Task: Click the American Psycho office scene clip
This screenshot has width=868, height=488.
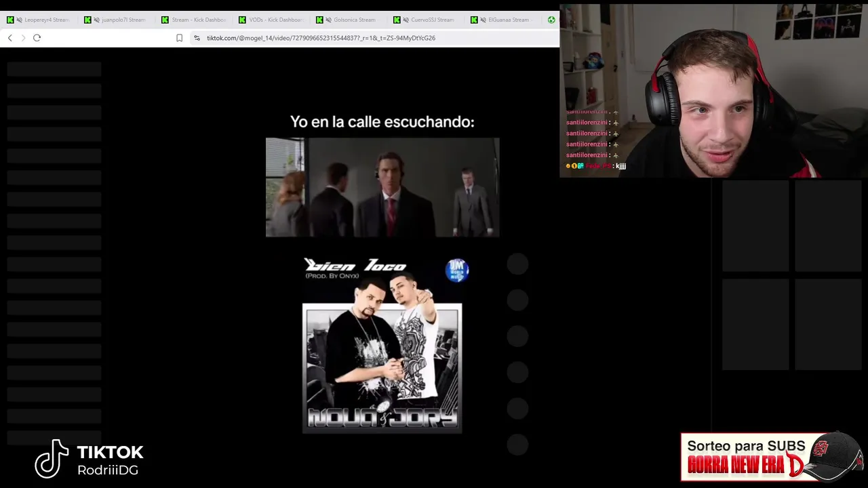Action: [382, 187]
